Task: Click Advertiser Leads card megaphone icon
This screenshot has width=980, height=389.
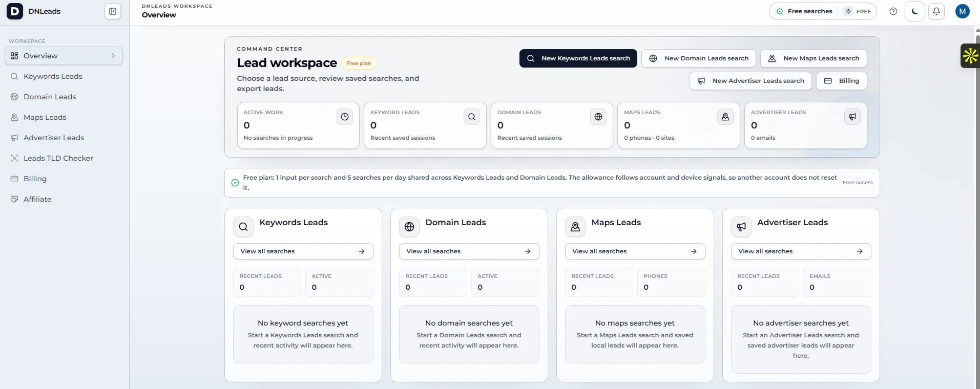Action: [741, 227]
